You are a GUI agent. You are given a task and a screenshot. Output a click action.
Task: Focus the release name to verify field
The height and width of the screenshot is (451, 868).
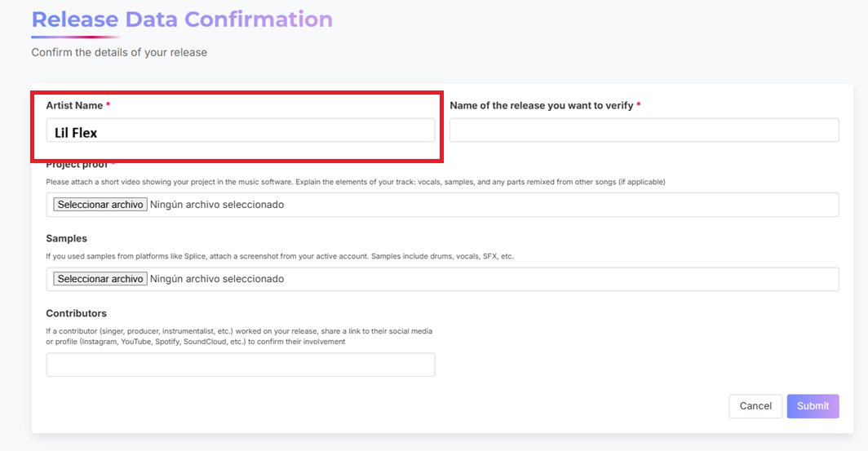coord(644,130)
